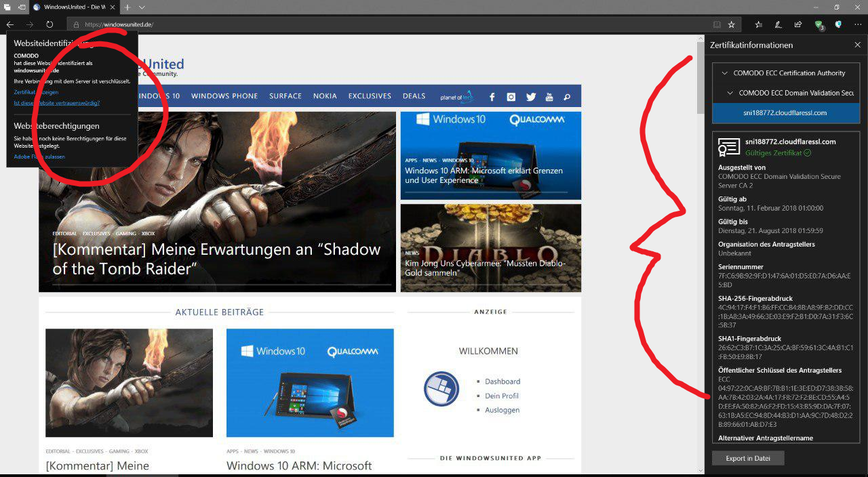Visit the site's Facebook page
This screenshot has width=868, height=477.
(492, 97)
